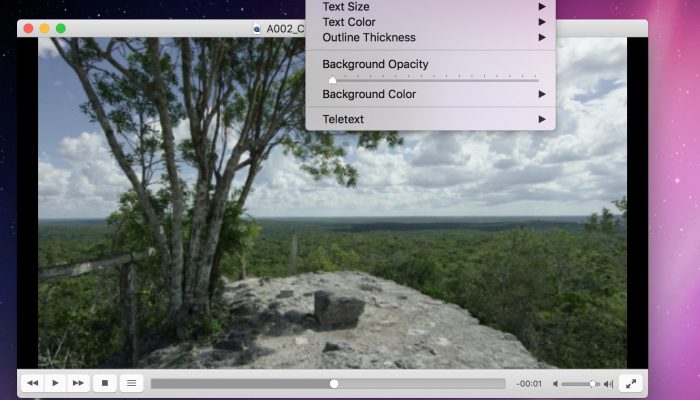The height and width of the screenshot is (400, 700).
Task: Open the Text Color submenu
Action: 431,22
